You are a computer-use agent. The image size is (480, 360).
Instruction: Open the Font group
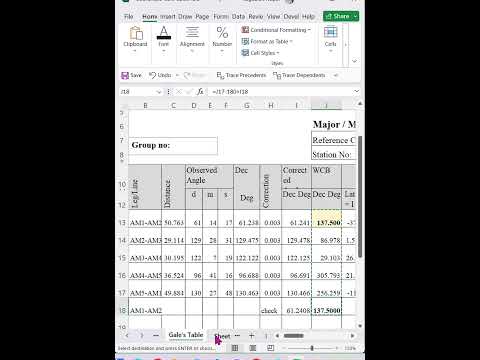164,40
